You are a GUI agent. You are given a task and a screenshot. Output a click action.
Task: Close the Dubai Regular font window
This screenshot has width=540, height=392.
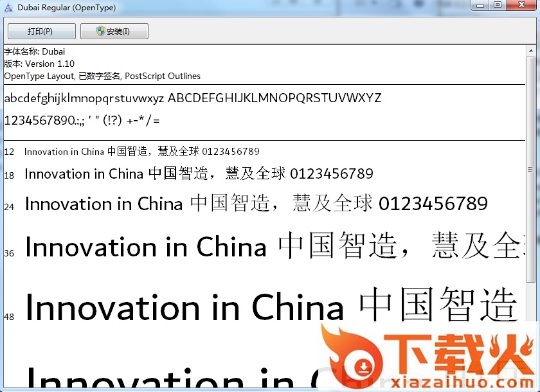coord(522,4)
